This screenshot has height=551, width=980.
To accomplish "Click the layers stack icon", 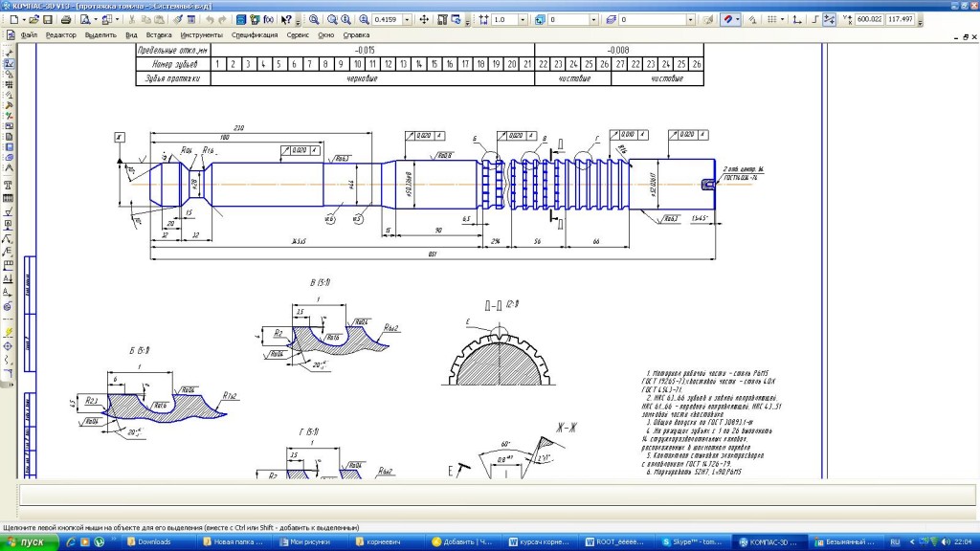I will pos(610,20).
